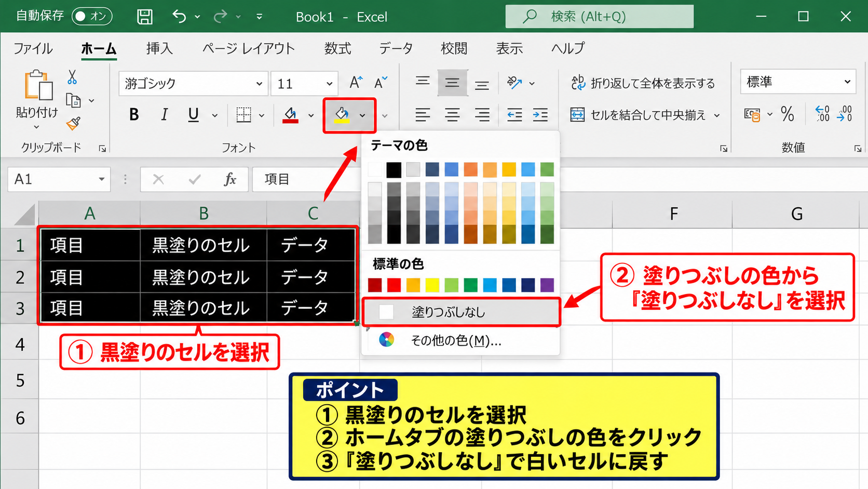Open the font name dropdown
The image size is (868, 489).
coord(259,84)
